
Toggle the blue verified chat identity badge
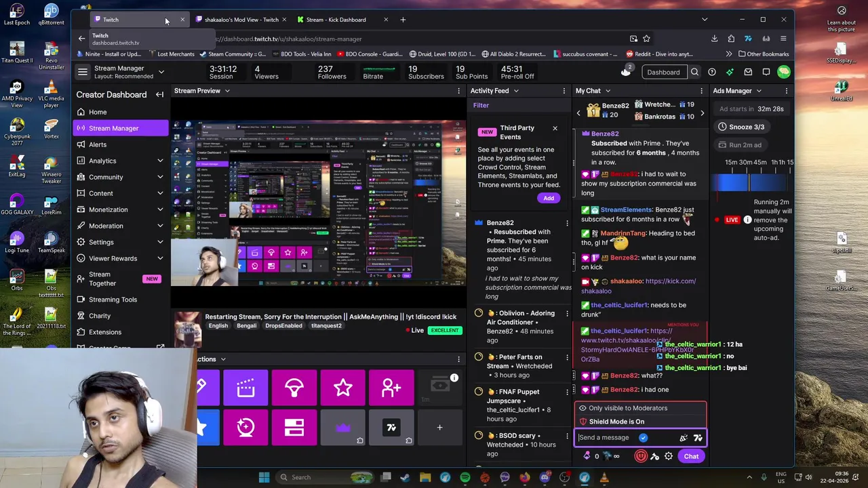pos(643,438)
